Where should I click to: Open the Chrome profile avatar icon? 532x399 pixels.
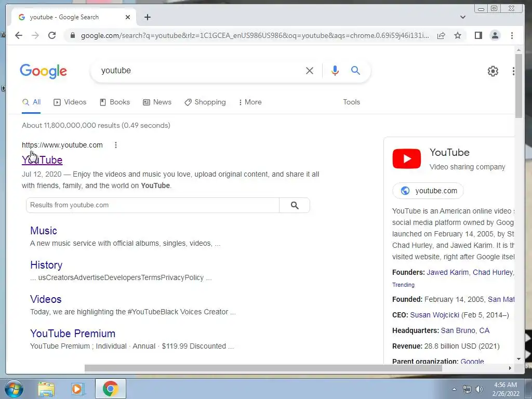(495, 35)
